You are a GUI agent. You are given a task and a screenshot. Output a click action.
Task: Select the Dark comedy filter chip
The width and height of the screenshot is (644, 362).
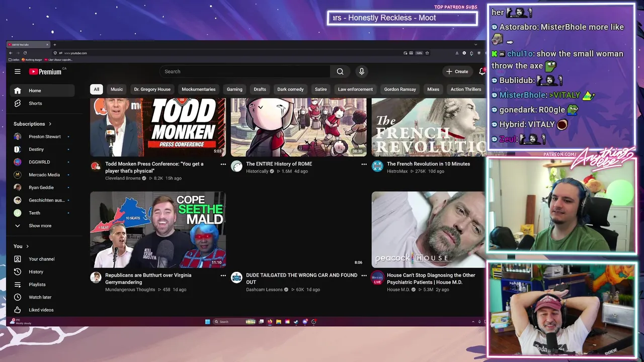(x=290, y=89)
